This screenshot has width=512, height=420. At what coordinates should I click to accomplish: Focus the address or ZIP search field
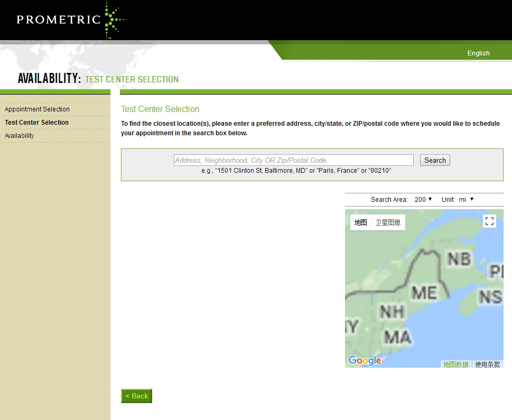(x=293, y=160)
